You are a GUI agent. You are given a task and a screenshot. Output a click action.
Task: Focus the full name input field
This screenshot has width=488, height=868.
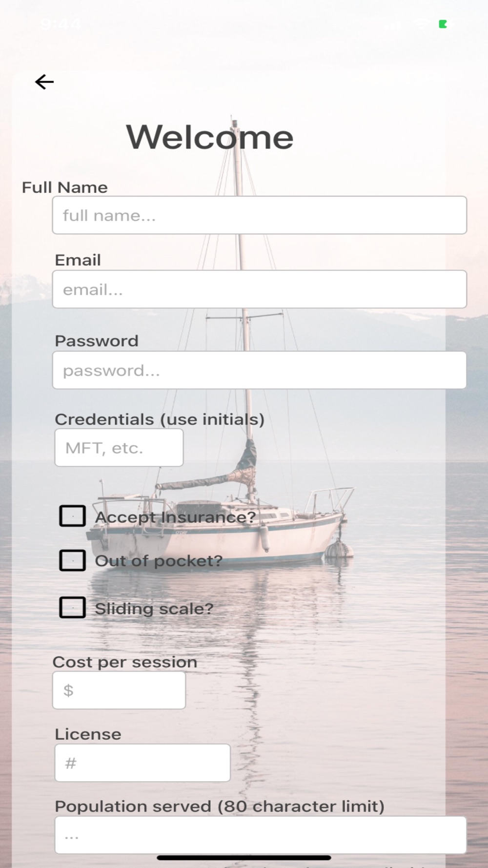coord(260,215)
